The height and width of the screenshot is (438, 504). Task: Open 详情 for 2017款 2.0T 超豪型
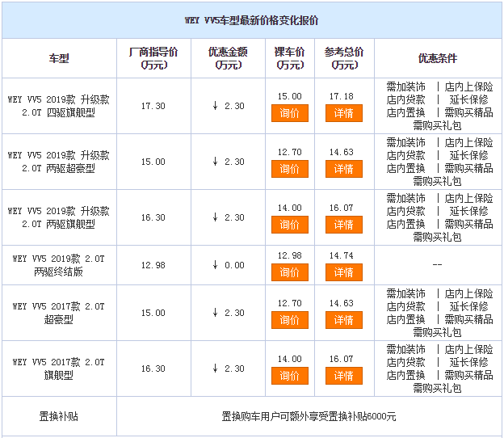343,320
